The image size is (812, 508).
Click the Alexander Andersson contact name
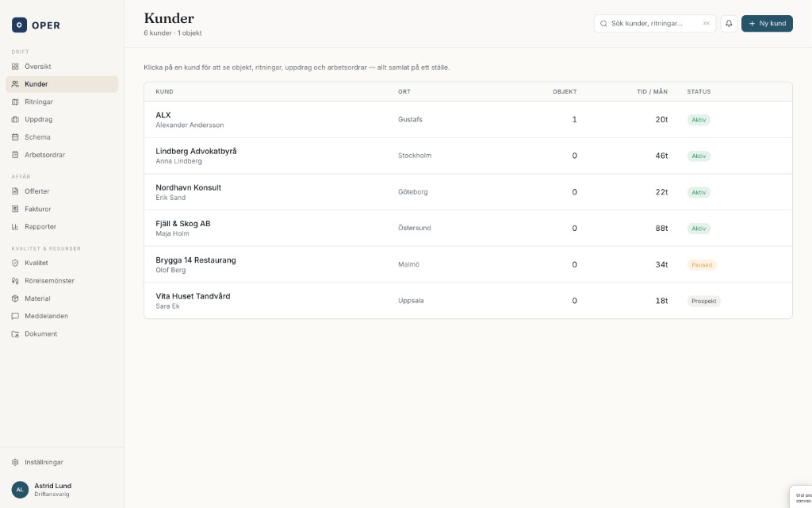point(190,125)
